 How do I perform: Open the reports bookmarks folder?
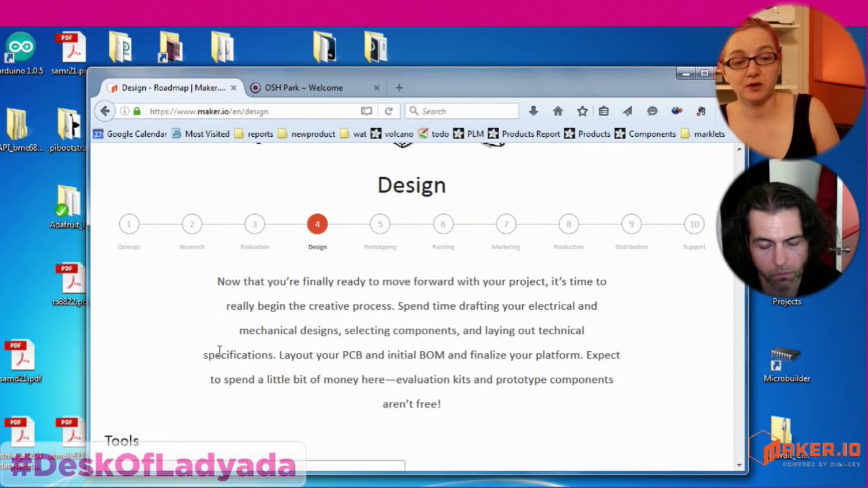254,134
